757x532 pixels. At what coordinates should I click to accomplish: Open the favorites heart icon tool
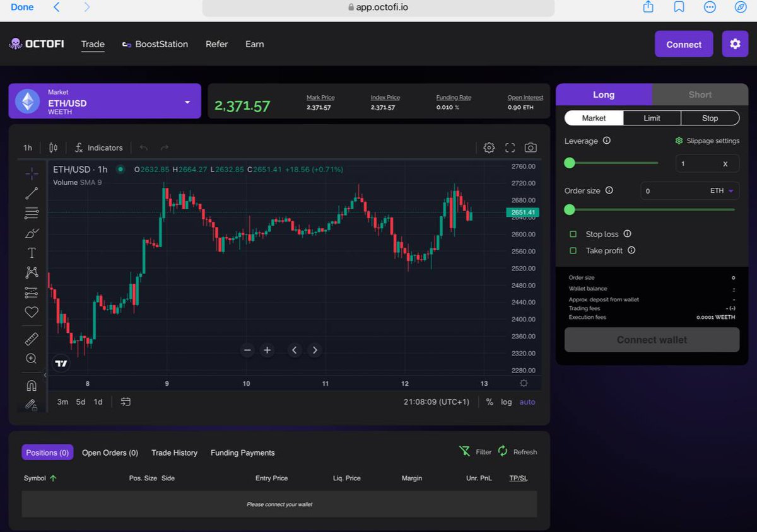tap(32, 312)
